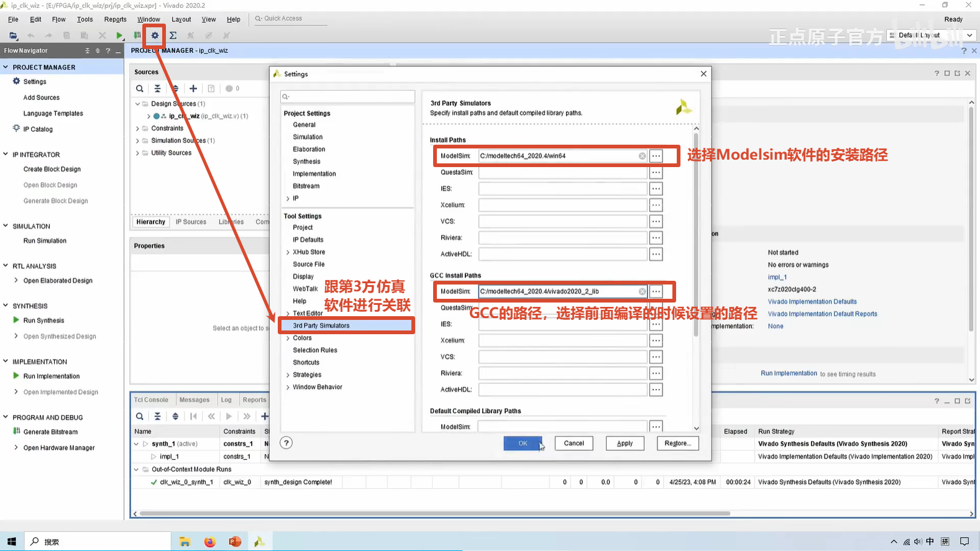
Task: Browse VCS install path
Action: point(656,221)
